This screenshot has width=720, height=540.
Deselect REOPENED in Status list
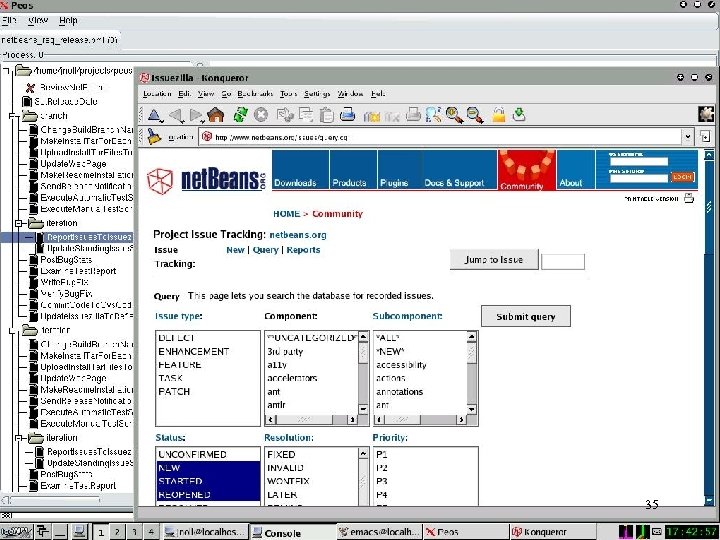(x=208, y=495)
